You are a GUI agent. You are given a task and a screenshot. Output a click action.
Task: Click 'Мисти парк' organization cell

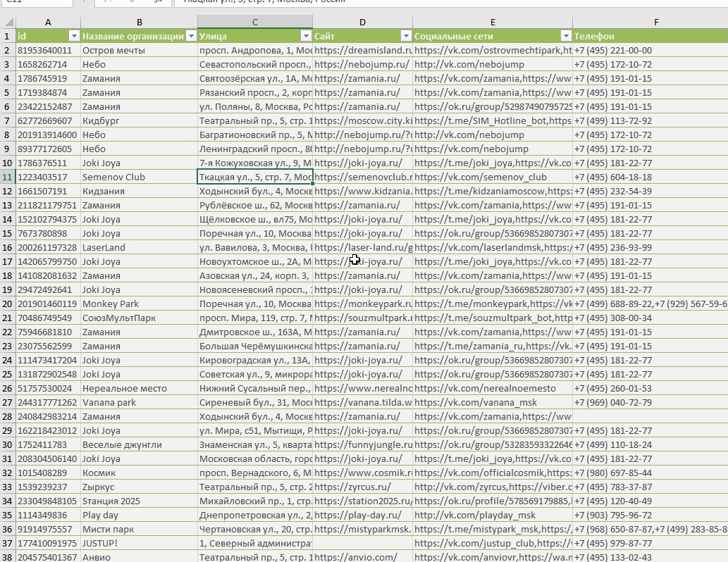point(140,529)
